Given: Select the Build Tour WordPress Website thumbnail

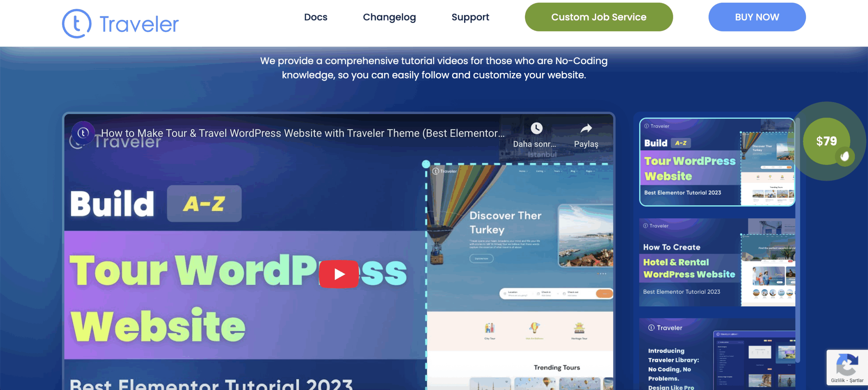Looking at the screenshot, I should tap(717, 162).
